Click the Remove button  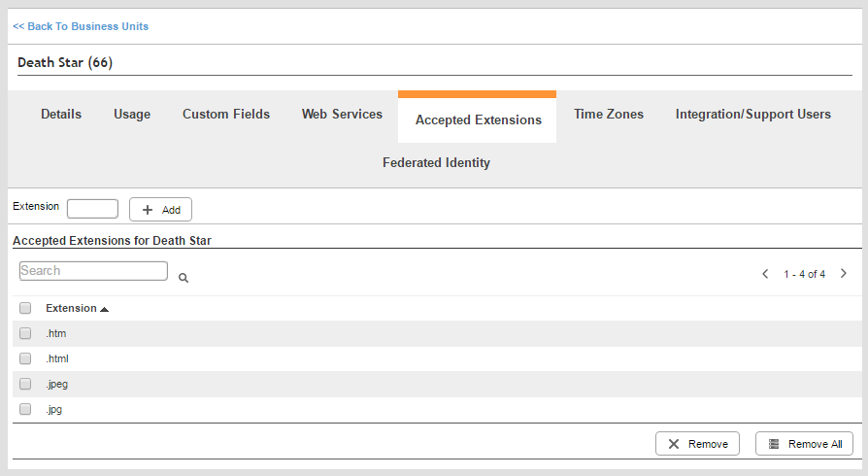697,444
